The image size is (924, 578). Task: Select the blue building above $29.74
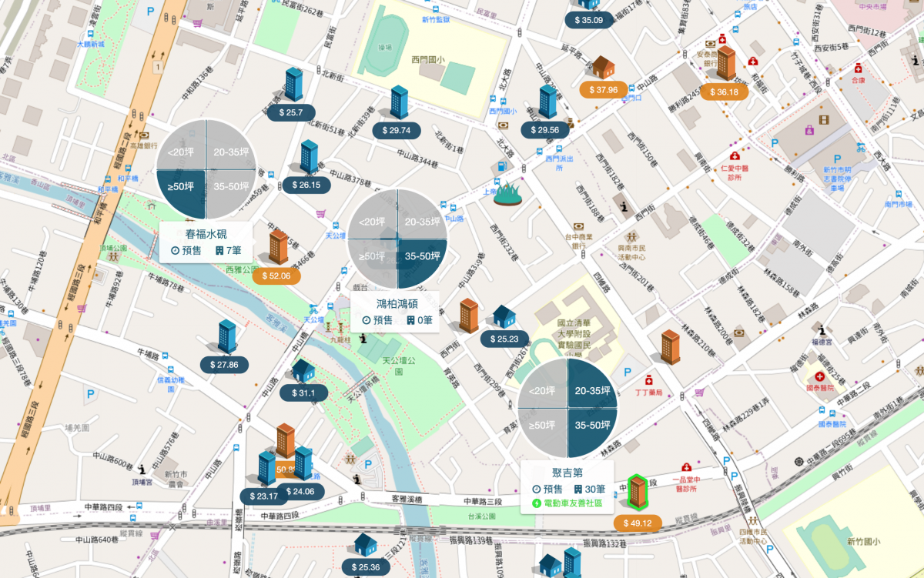point(399,102)
